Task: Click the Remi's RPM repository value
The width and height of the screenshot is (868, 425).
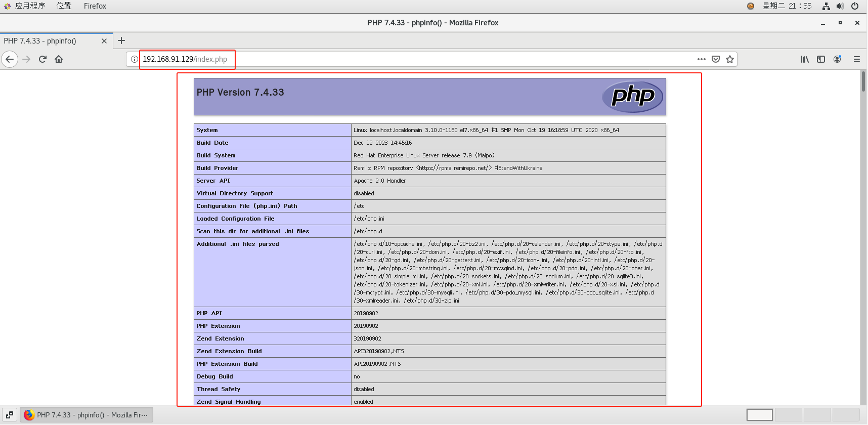Action: pos(448,168)
